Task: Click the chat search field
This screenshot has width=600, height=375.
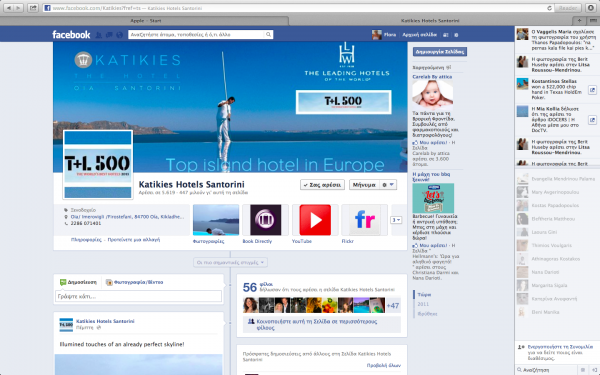Action: [x=547, y=370]
